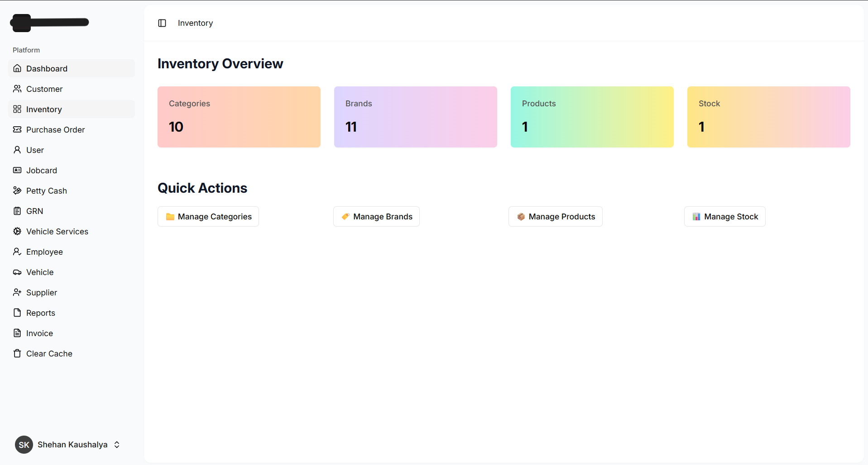Go to Reports in sidebar
868x465 pixels.
click(41, 313)
